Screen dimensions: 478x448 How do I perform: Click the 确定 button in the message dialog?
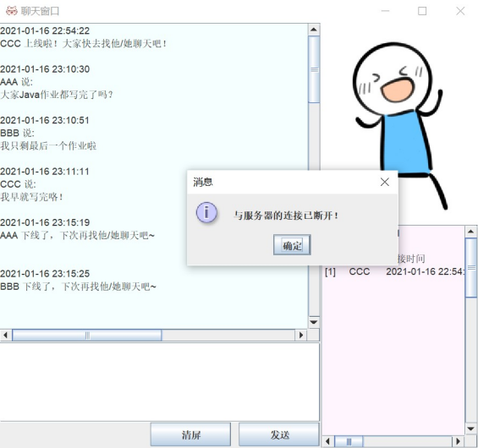(x=292, y=245)
